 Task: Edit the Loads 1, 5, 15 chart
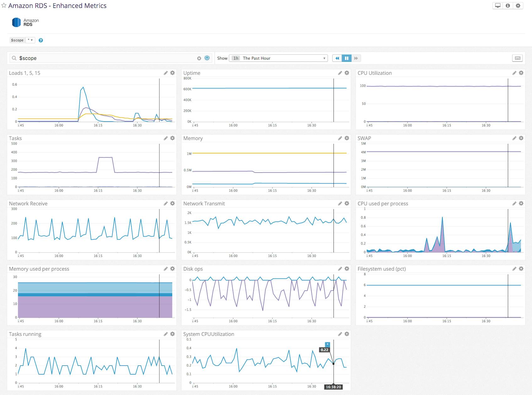166,73
